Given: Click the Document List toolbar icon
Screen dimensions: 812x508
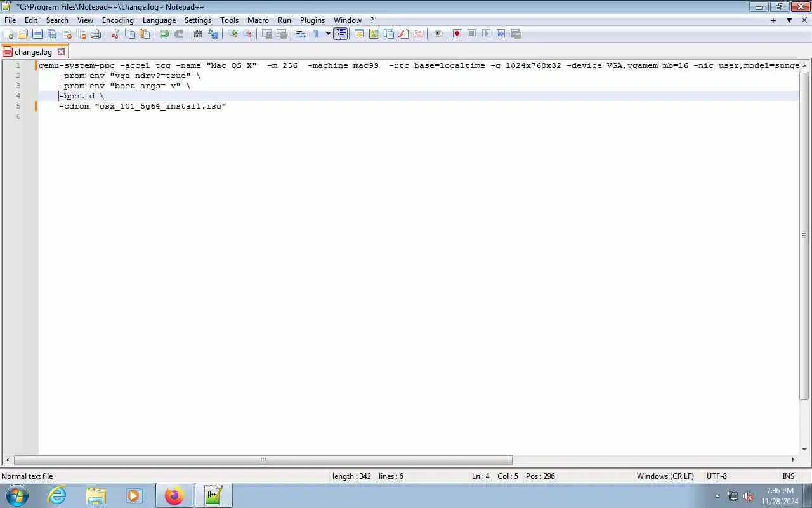Looking at the screenshot, I should [389, 34].
